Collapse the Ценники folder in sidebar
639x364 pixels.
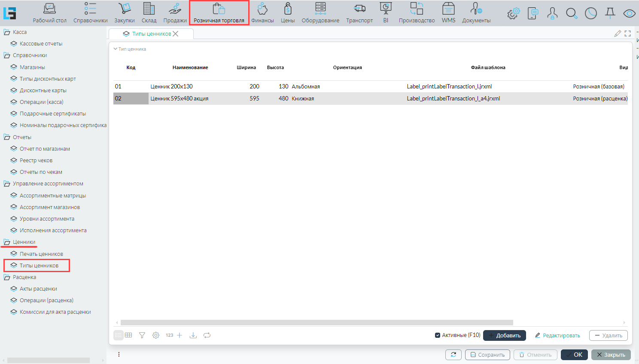coord(7,242)
